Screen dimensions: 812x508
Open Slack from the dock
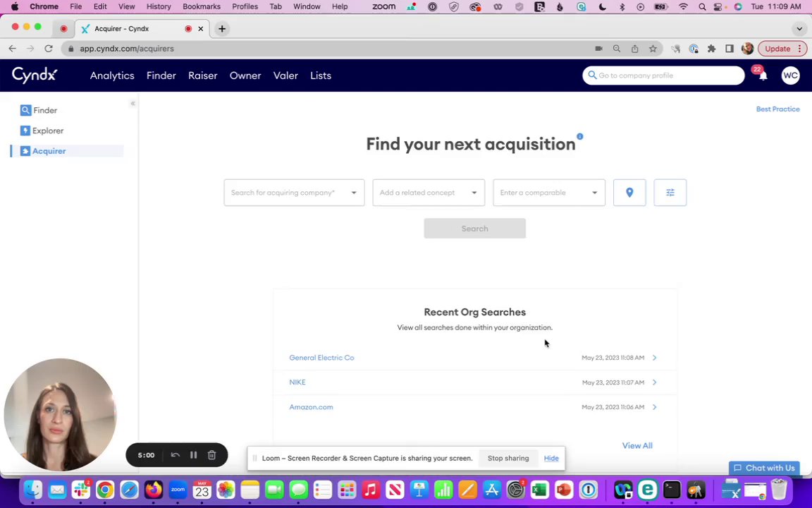click(x=81, y=490)
